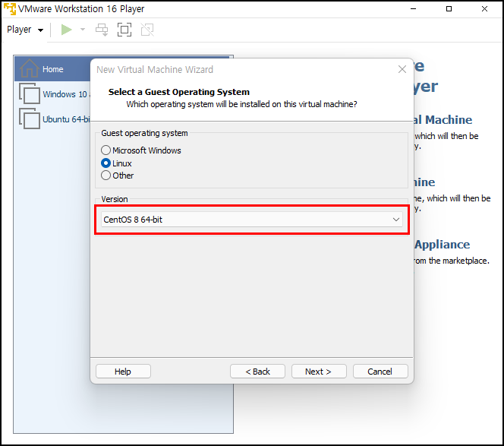Open the Version dropdown showing CentOS 8 64-bit
This screenshot has height=446, width=504.
coord(252,220)
